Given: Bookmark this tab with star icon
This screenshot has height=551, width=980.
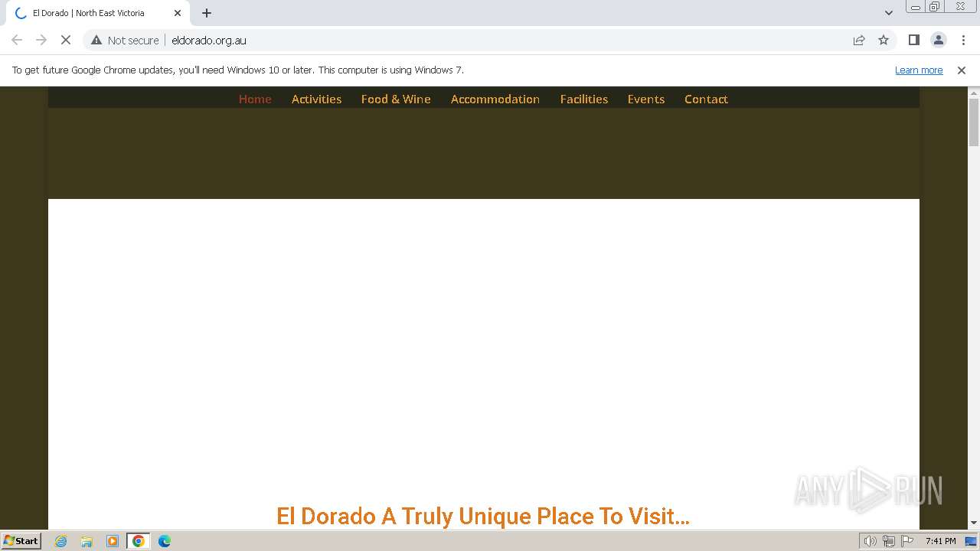Looking at the screenshot, I should (884, 40).
